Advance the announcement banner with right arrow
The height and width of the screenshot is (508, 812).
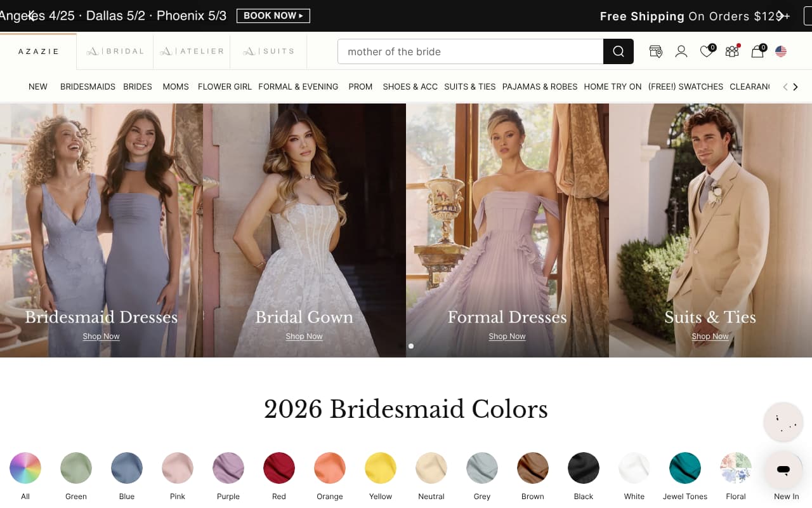pos(781,16)
